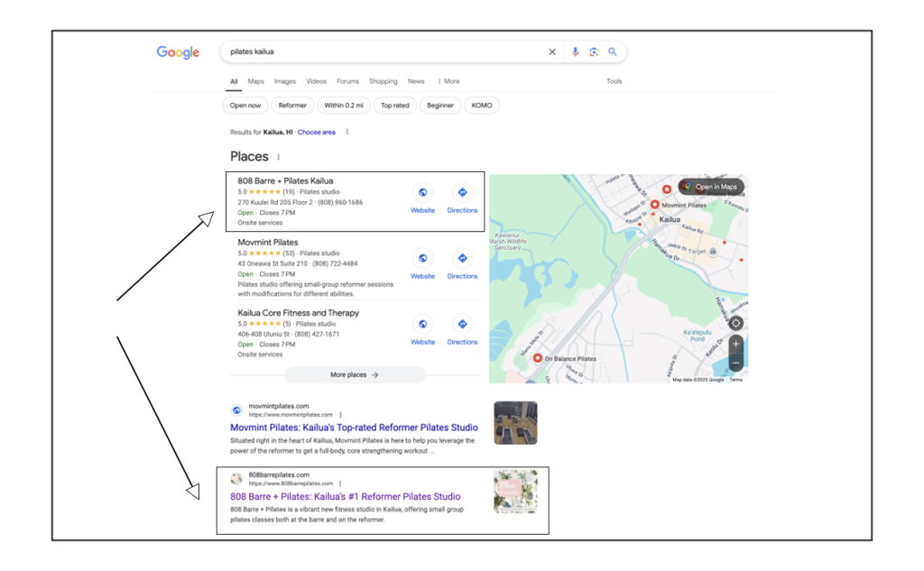Switch to the Forums tab
This screenshot has width=924, height=571.
tap(347, 81)
